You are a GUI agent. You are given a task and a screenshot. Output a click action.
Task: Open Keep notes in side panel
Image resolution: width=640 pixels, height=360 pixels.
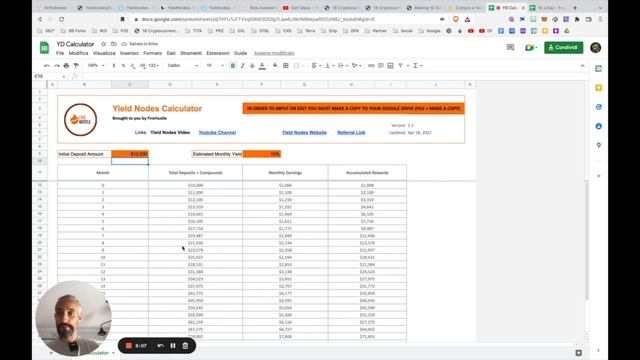click(x=598, y=88)
